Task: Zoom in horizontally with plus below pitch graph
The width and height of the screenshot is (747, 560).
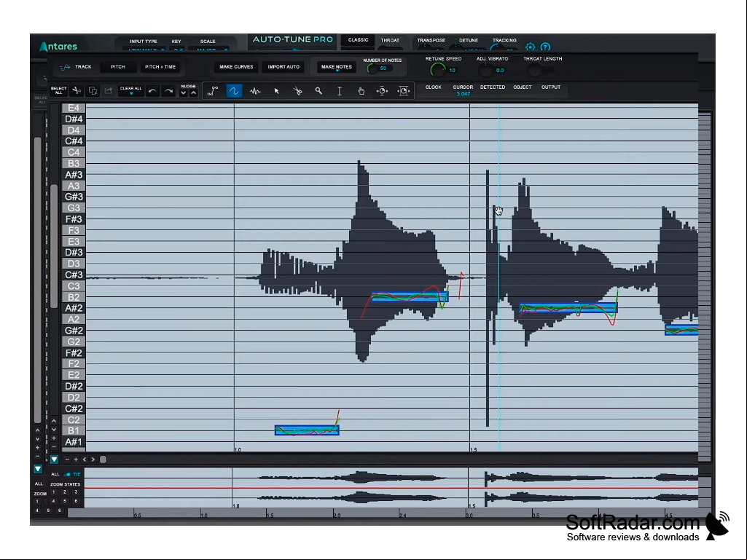Action: coord(76,460)
